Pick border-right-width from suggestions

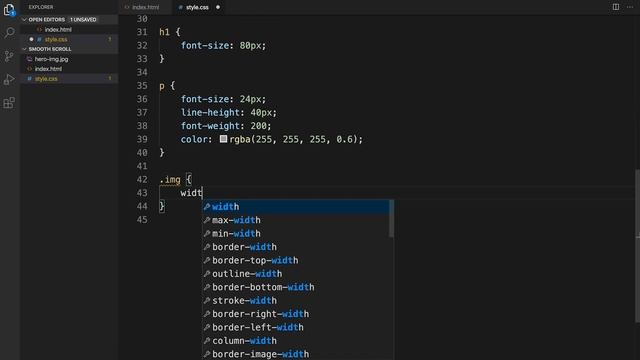[x=296, y=314]
